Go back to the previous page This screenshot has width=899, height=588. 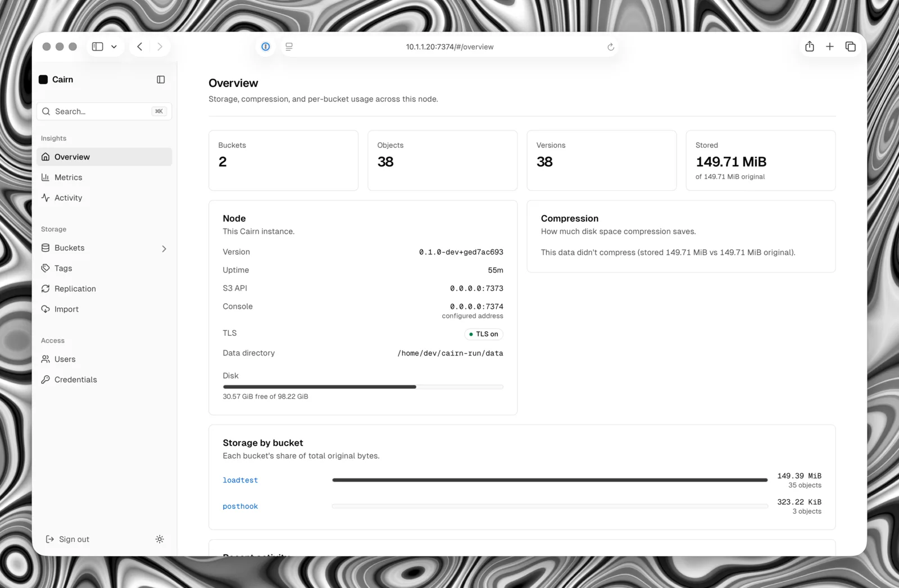coord(140,47)
